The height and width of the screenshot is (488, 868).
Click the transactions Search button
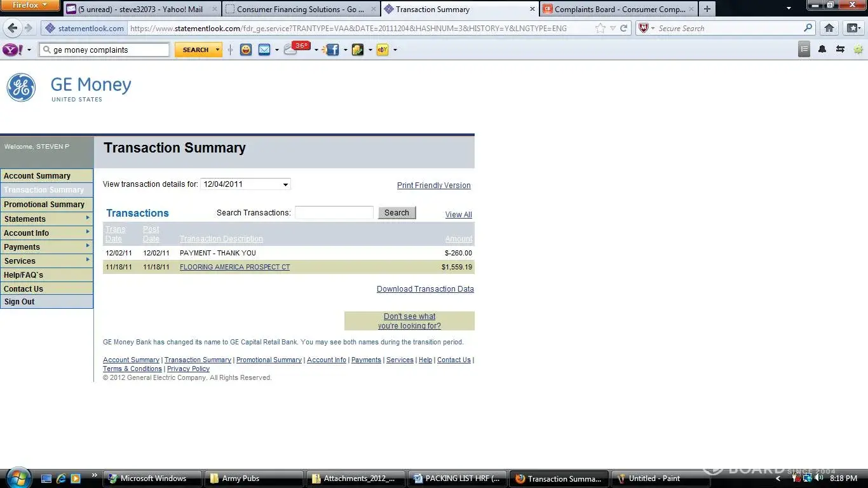397,213
